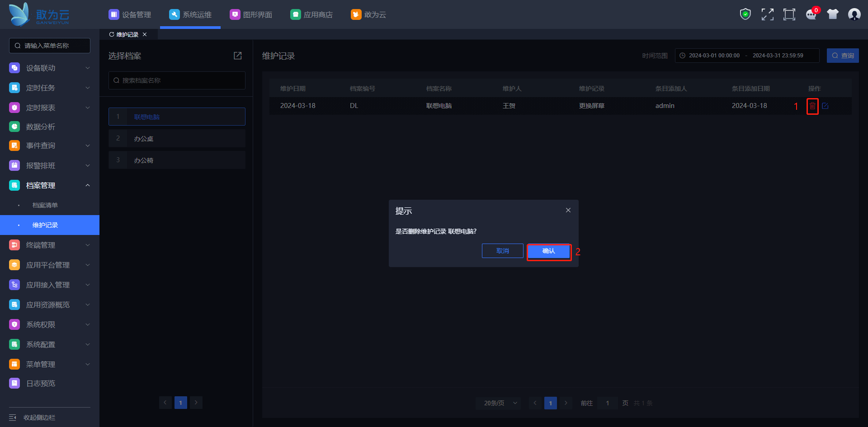Click the 确认 button in dialog
The width and height of the screenshot is (868, 427).
pos(548,251)
